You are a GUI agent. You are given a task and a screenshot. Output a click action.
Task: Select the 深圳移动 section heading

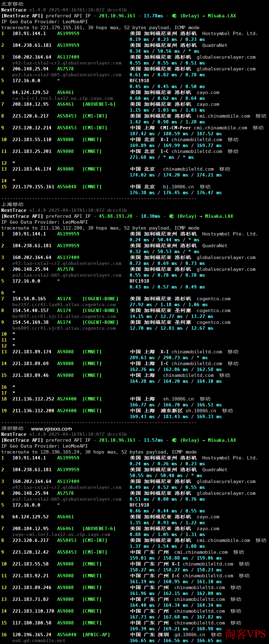[x=12, y=428]
